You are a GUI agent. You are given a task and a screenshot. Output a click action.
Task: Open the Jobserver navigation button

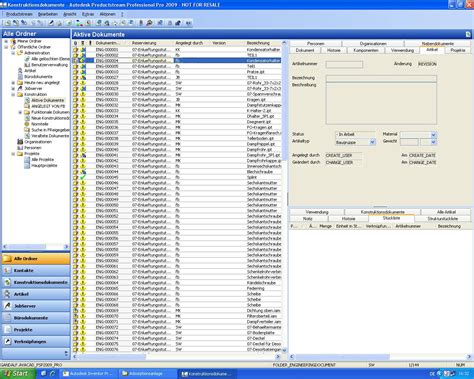point(36,306)
